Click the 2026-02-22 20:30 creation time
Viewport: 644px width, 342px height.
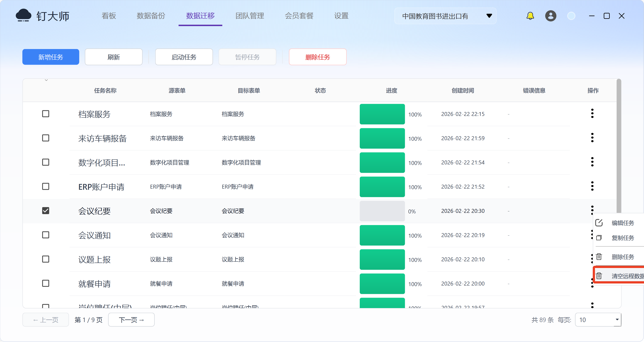coord(463,211)
